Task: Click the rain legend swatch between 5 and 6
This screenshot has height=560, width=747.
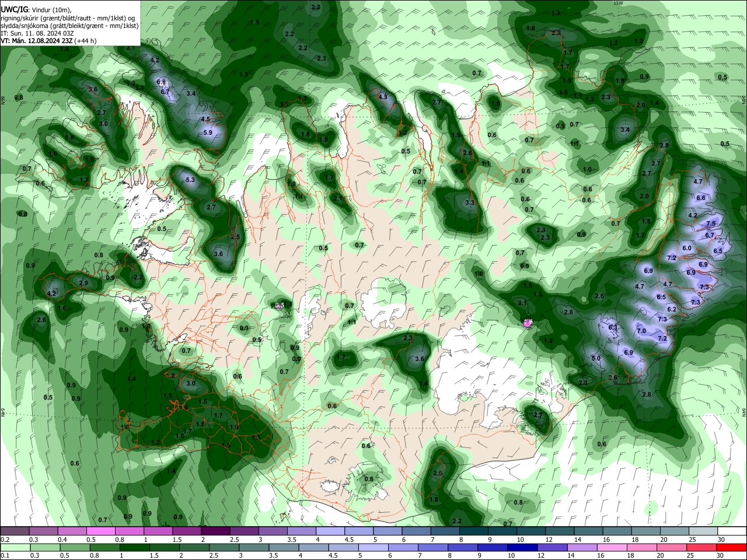Action: pos(373,548)
